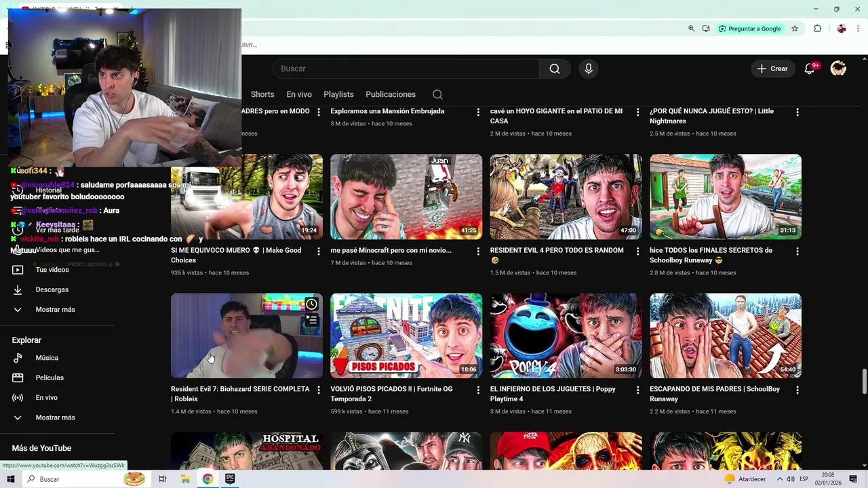Click the Poppy 4 thumbnail with 3:03:30 duration
Image resolution: width=868 pixels, height=488 pixels.
[566, 335]
